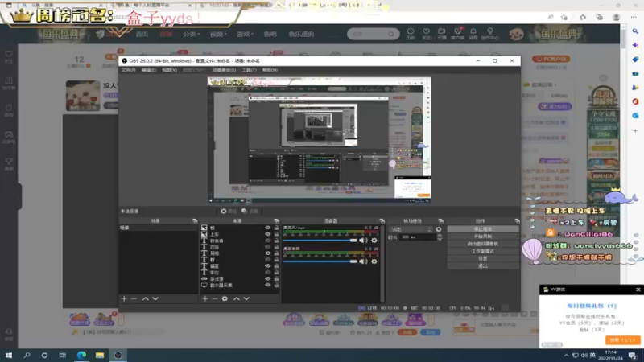Image resolution: width=644 pixels, height=362 pixels.
Task: Enable 工作室模式 studio mode
Action: coord(482,251)
